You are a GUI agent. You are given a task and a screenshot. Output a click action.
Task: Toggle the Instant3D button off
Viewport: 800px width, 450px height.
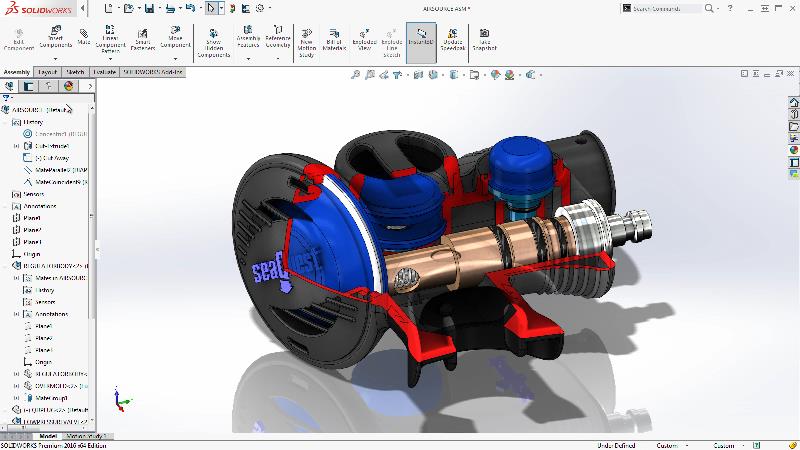click(x=421, y=42)
